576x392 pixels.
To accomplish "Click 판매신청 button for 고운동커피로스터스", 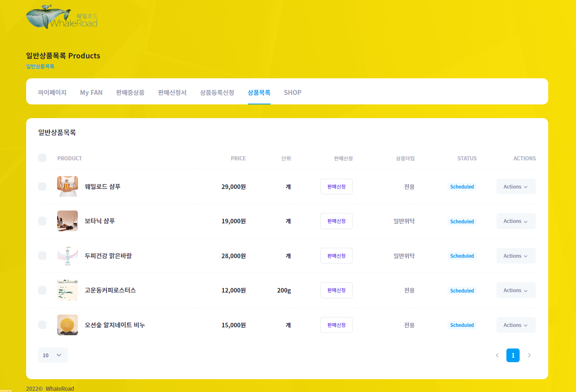I will 336,290.
